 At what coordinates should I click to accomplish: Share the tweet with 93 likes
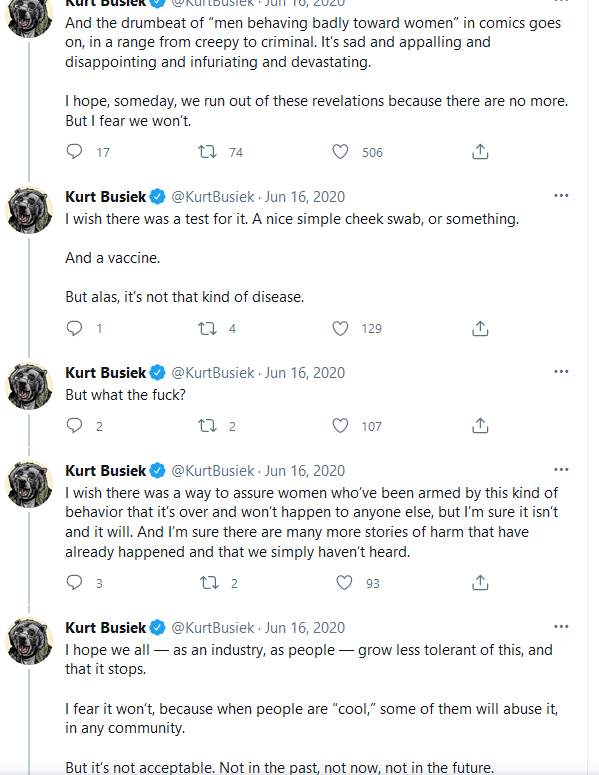(480, 583)
